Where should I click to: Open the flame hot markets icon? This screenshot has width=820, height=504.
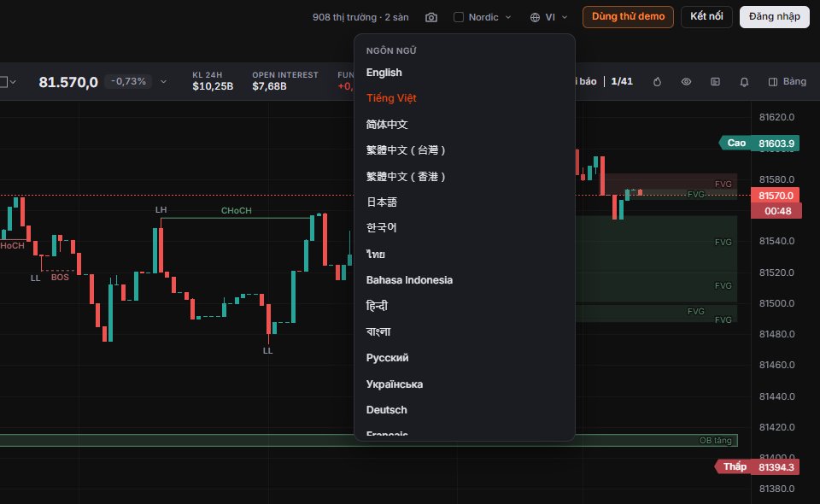coord(658,81)
